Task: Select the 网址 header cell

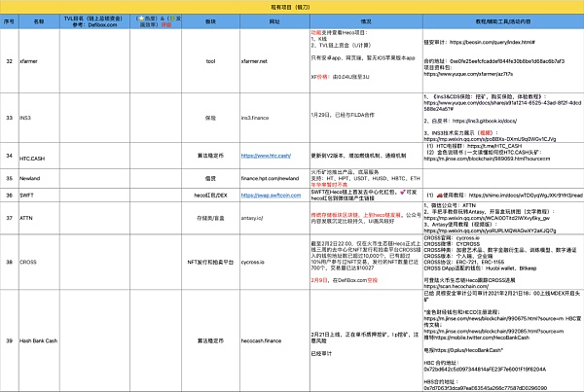Action: click(x=273, y=19)
